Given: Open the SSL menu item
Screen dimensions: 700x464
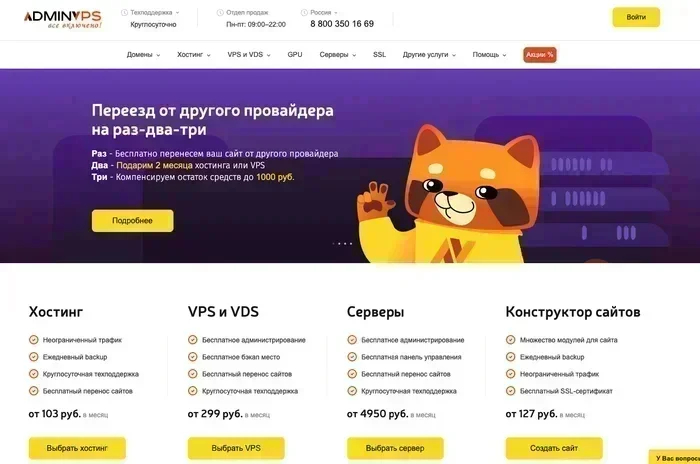Looking at the screenshot, I should [379, 54].
